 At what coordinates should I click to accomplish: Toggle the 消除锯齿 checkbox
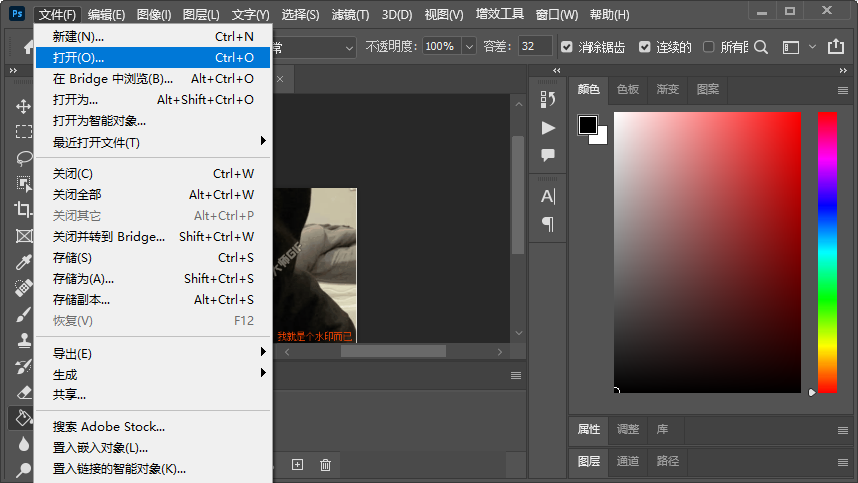567,47
